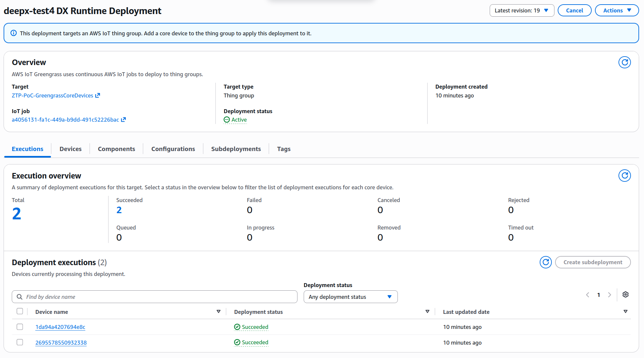
Task: Switch to the Configurations tab
Action: (173, 149)
